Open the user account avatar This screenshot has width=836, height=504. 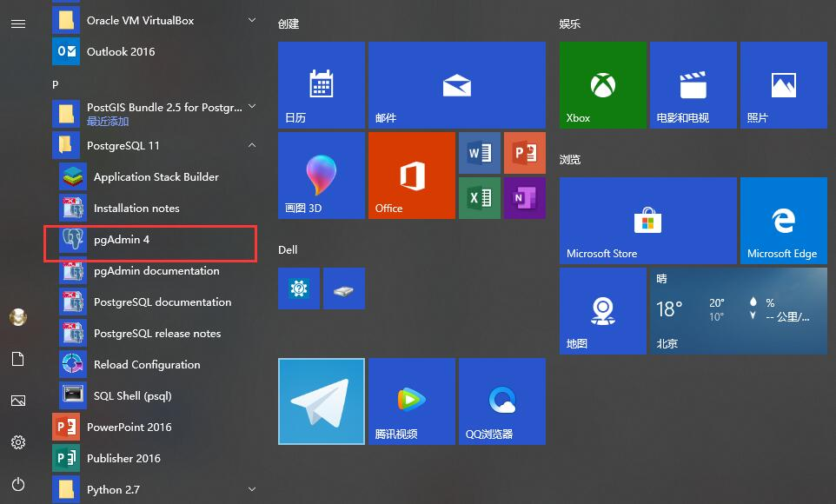point(18,317)
